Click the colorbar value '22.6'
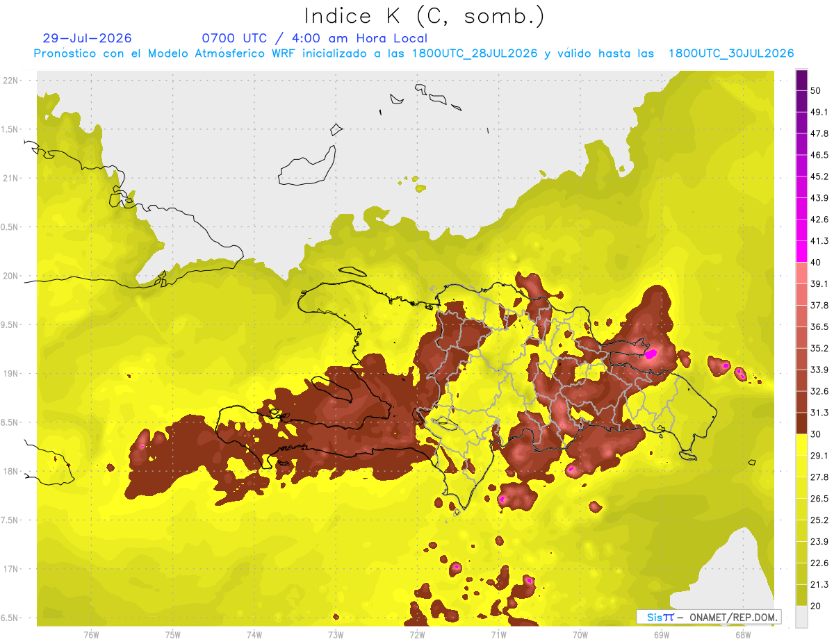This screenshot has width=834, height=644. [x=819, y=563]
